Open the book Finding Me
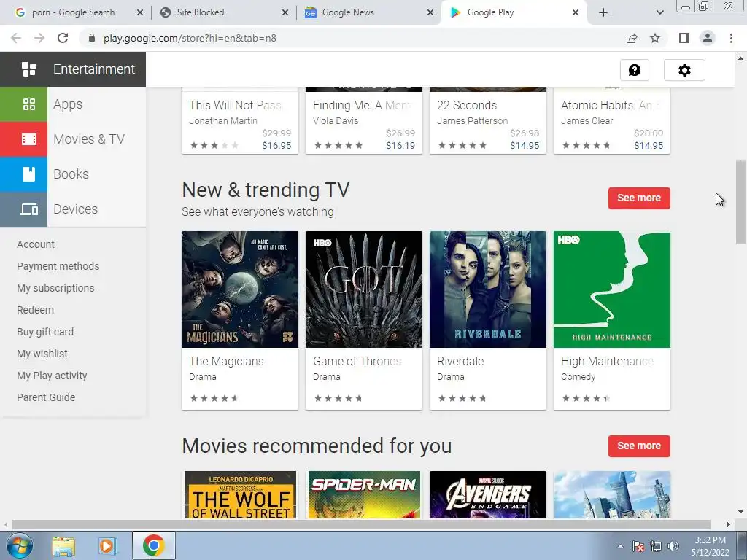The width and height of the screenshot is (747, 560). (364, 120)
